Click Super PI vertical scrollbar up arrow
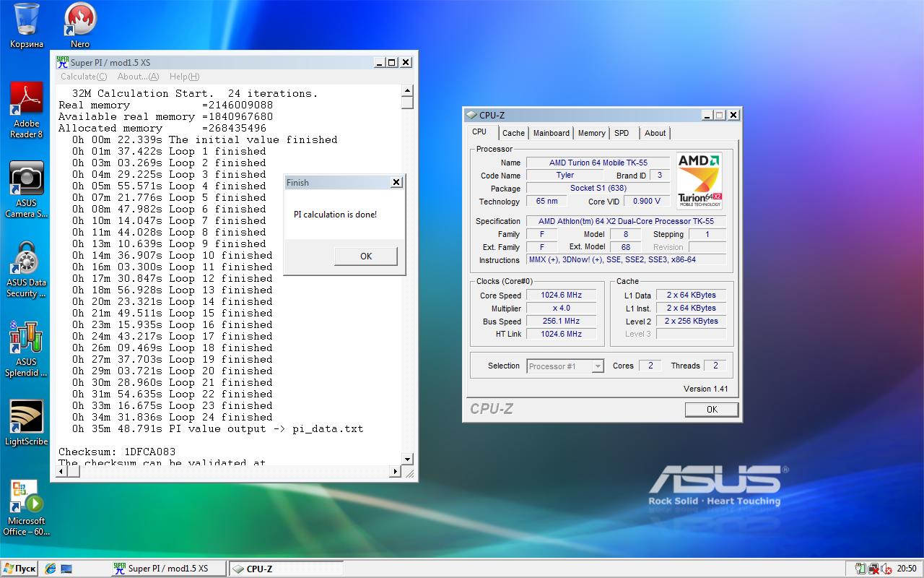Image resolution: width=924 pixels, height=578 pixels. (x=407, y=91)
